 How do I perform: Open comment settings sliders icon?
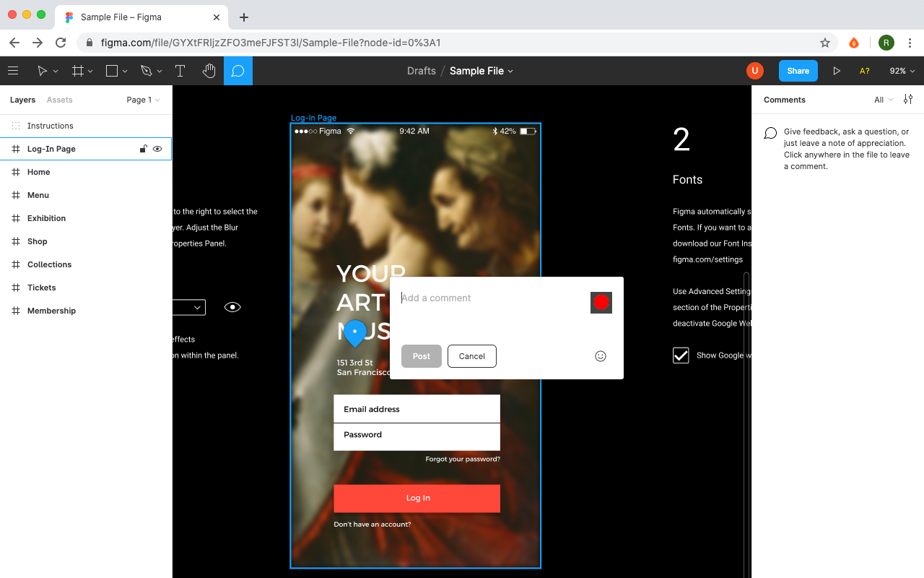[908, 100]
